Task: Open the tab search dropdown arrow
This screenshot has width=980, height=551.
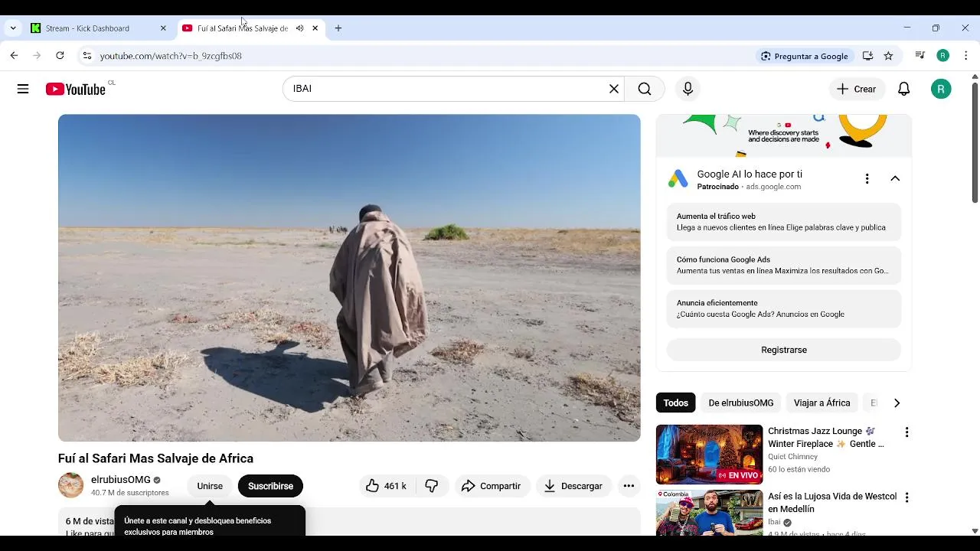Action: (13, 28)
